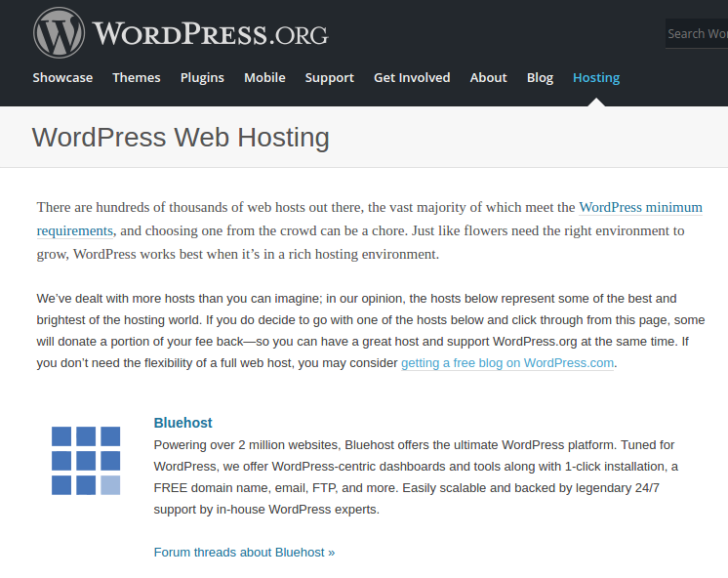Navigate to Get Involved
This screenshot has height=578, width=728.
[x=412, y=77]
